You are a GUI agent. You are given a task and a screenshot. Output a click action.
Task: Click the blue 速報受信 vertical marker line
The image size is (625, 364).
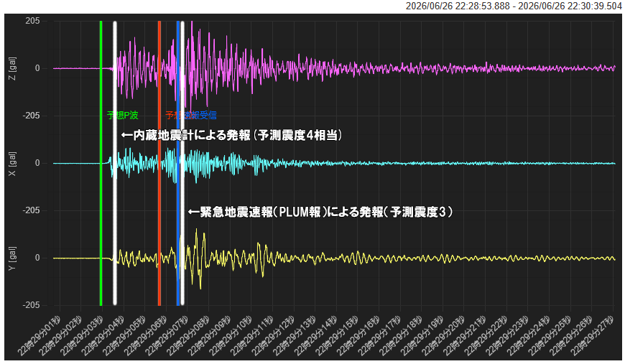coord(177,163)
